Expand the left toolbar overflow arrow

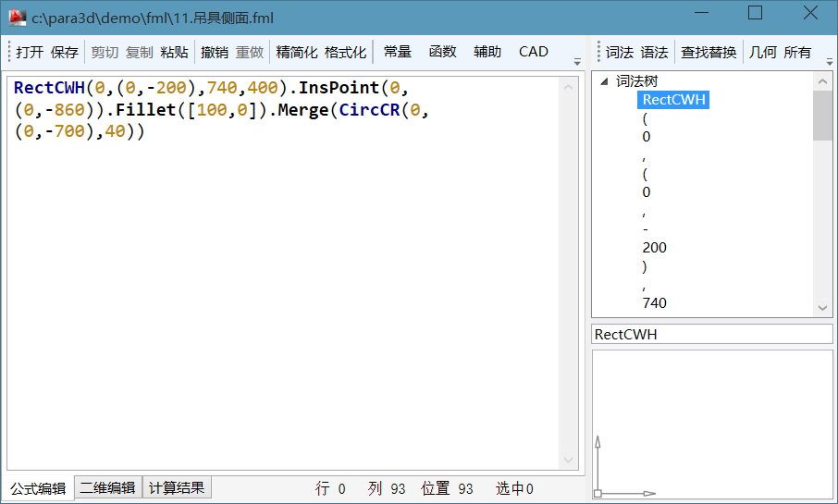coord(577,61)
